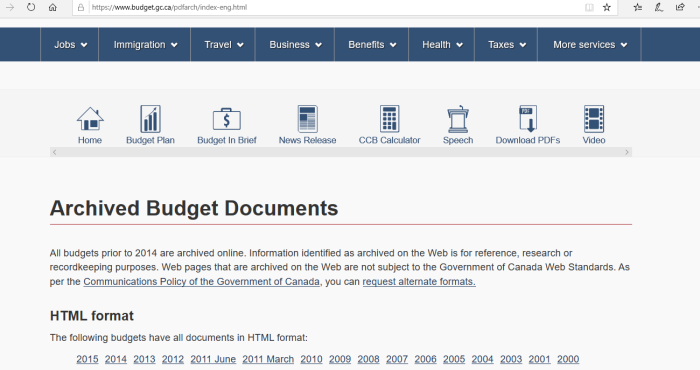Open the 2009 budget link
The width and height of the screenshot is (700, 370).
(340, 359)
